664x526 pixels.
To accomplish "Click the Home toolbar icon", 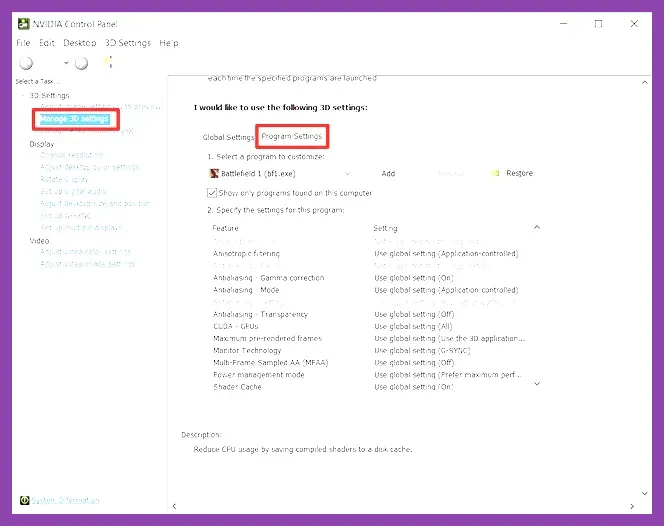I will click(x=108, y=62).
